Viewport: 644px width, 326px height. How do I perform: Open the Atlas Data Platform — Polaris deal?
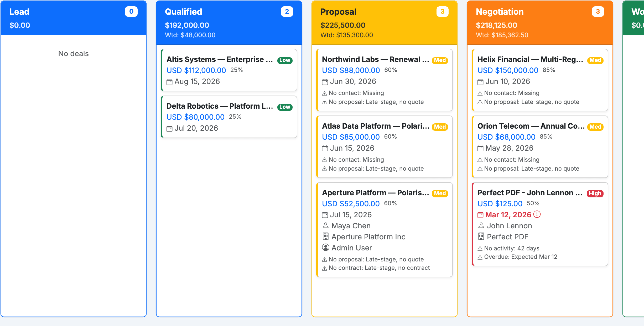click(x=376, y=126)
